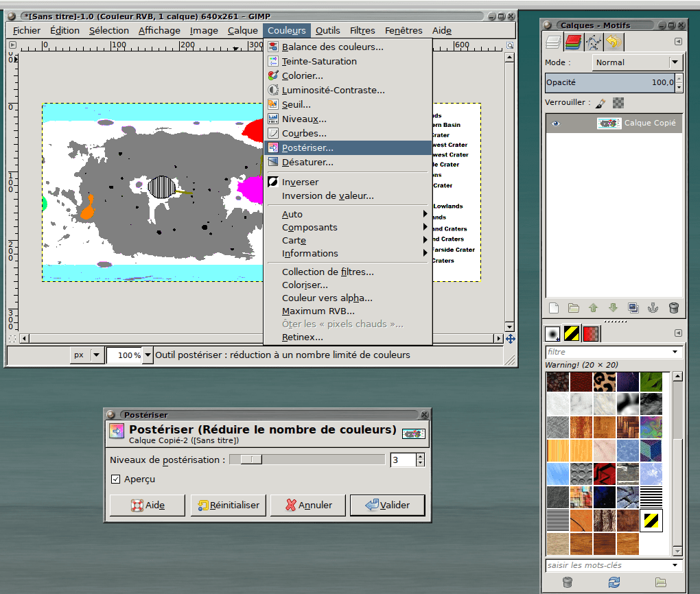The height and width of the screenshot is (594, 700).
Task: Lock pixels with the brush icon
Action: pyautogui.click(x=601, y=103)
